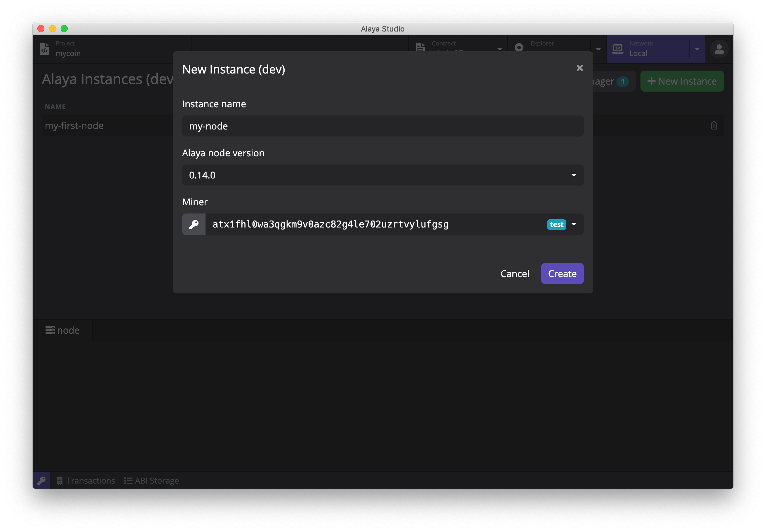Click the user account avatar icon
Image resolution: width=766 pixels, height=532 pixels.
tap(719, 49)
